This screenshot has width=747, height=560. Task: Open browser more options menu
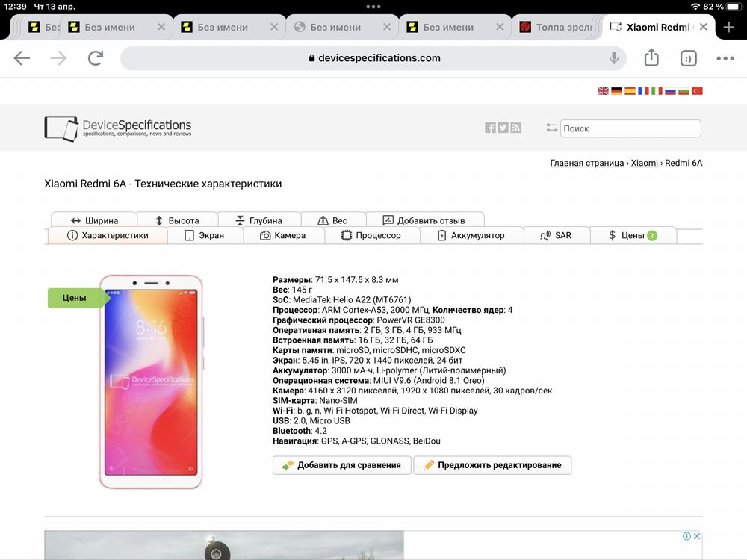[x=725, y=58]
